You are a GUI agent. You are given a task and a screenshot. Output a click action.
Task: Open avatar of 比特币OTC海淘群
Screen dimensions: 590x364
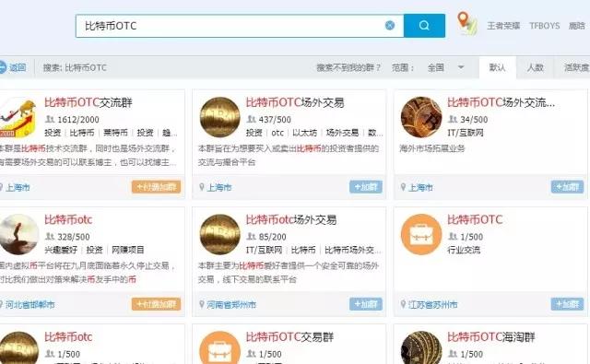coord(421,347)
